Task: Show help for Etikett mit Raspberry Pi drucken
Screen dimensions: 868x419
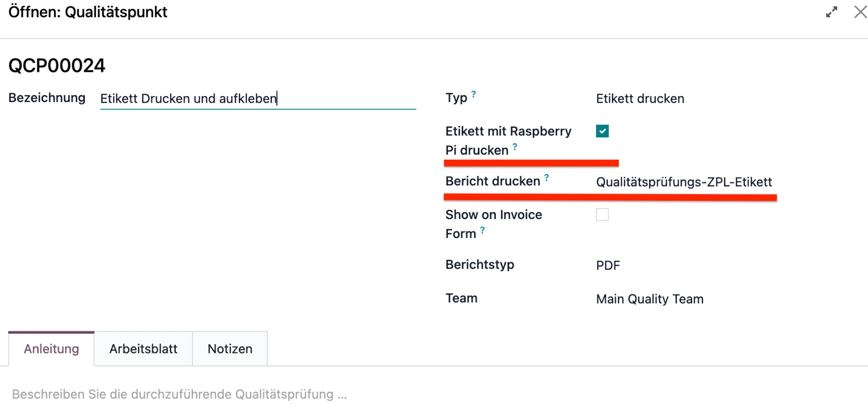Action: (x=515, y=147)
